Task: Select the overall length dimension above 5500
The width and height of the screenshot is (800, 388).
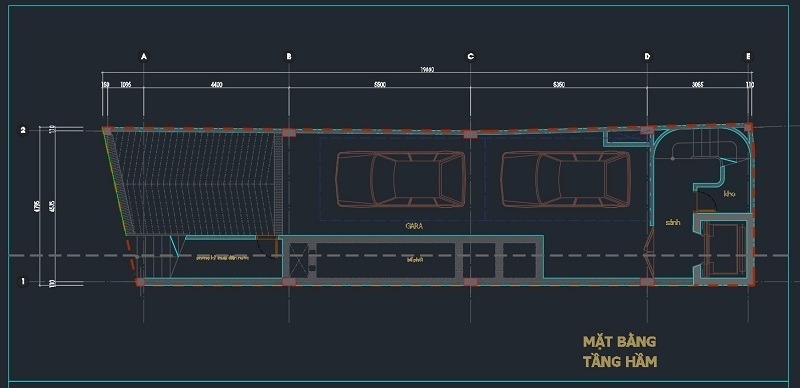Action: tap(427, 69)
